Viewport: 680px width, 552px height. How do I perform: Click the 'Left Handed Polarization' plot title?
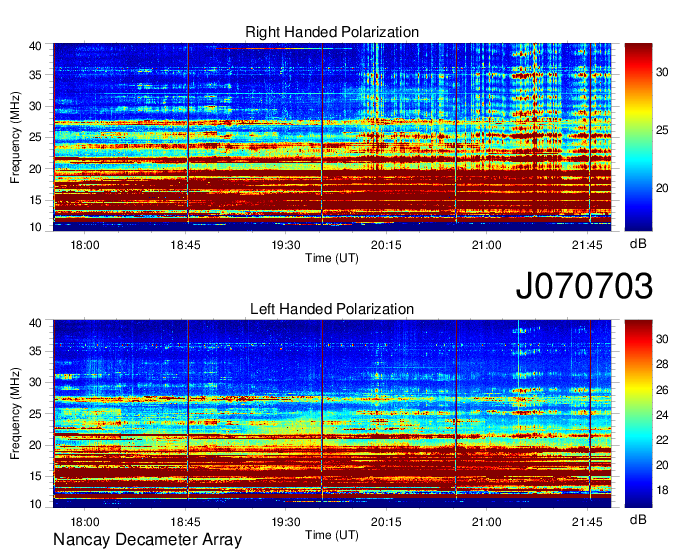[x=332, y=309]
